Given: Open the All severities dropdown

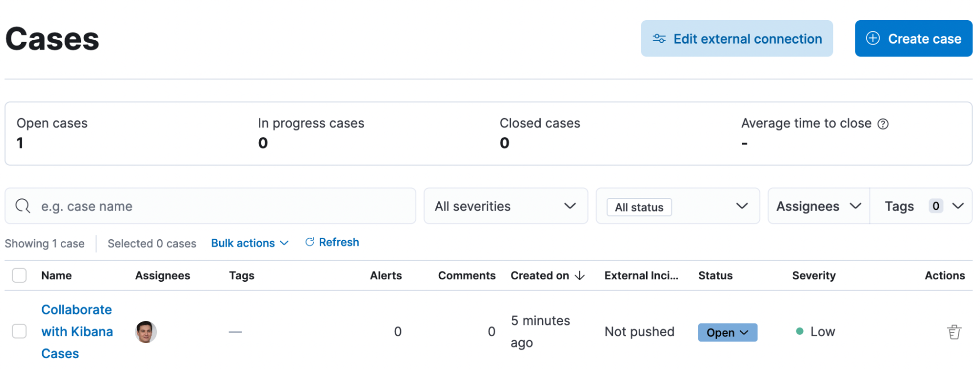Looking at the screenshot, I should 505,206.
